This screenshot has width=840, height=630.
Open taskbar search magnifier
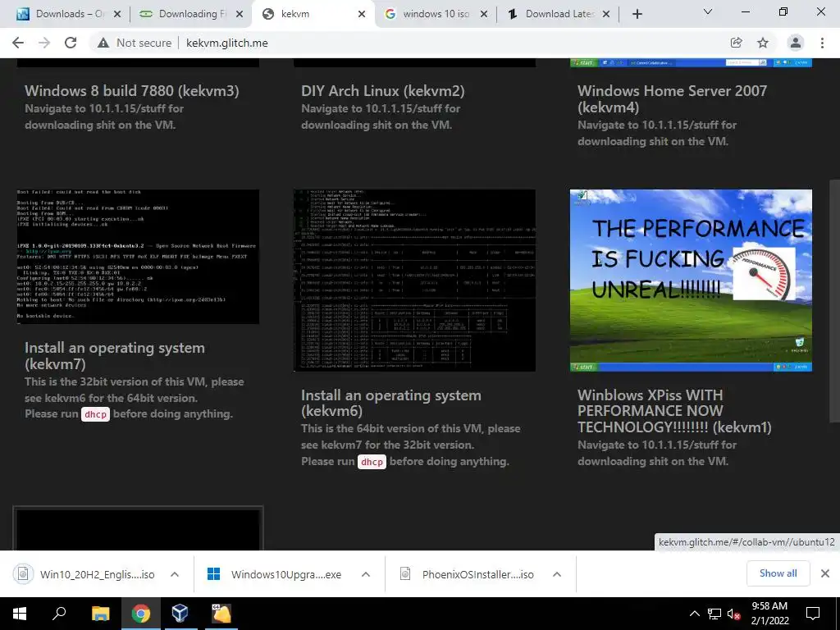coord(59,614)
